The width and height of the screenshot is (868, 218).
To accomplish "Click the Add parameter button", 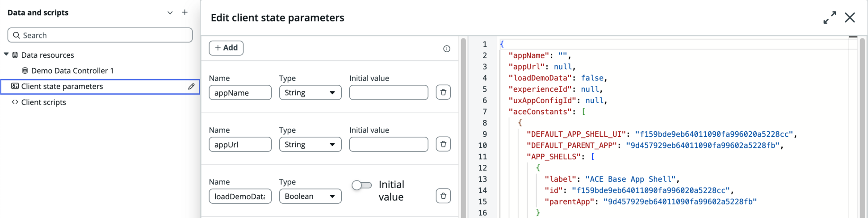I will [x=226, y=48].
